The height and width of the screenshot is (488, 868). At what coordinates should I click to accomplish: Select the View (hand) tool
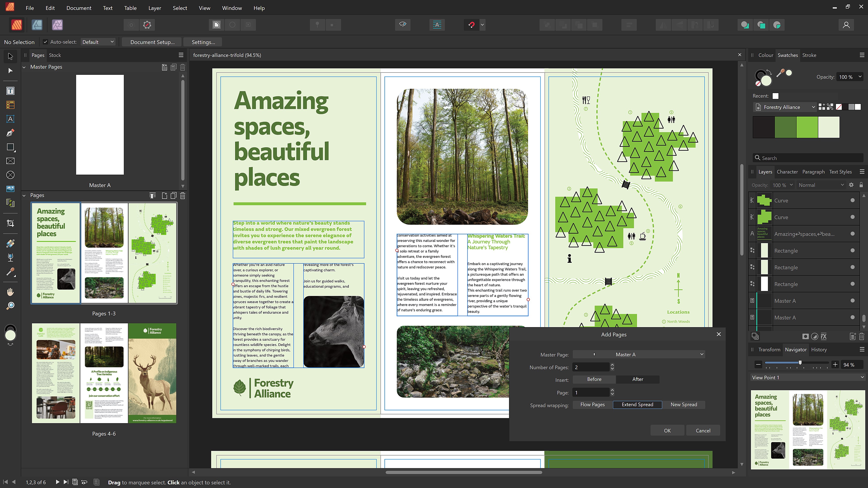(x=10, y=292)
